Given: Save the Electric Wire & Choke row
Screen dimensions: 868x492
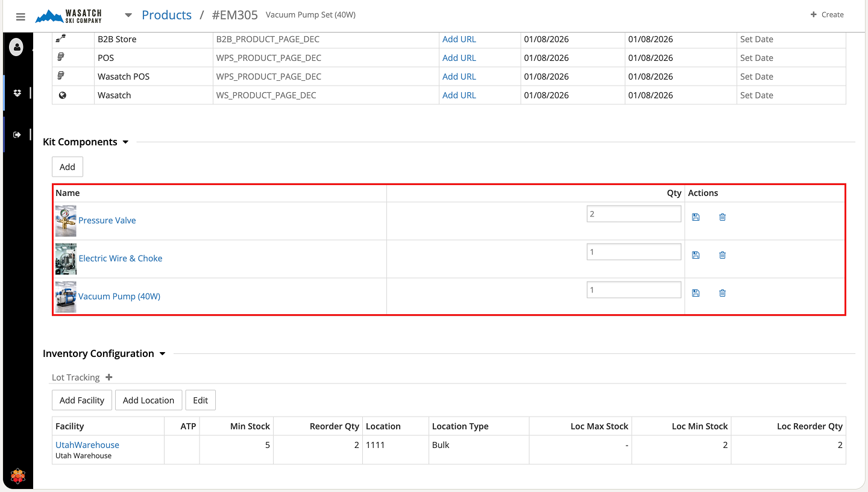Looking at the screenshot, I should (696, 255).
